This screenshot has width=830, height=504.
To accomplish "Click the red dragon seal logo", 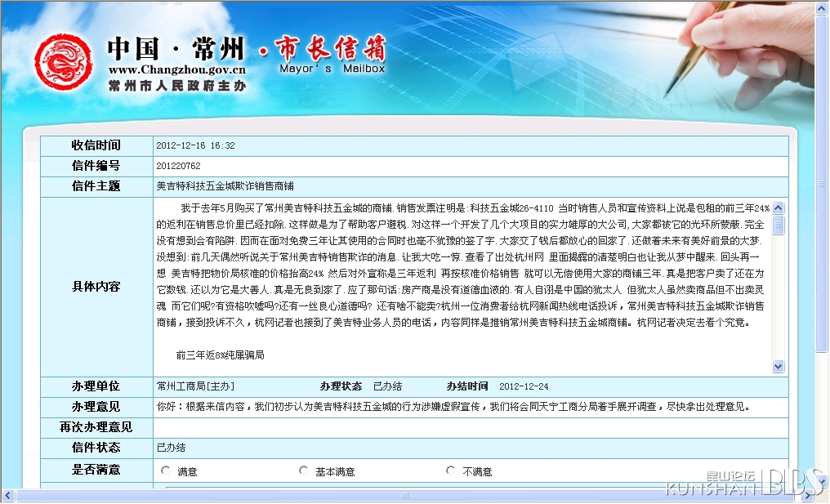I will click(63, 62).
